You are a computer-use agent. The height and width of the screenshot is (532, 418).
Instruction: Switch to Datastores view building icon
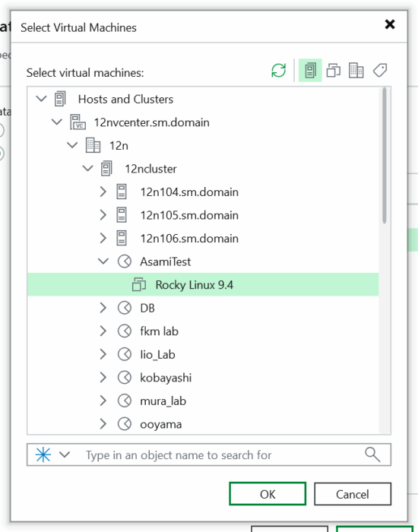point(356,71)
